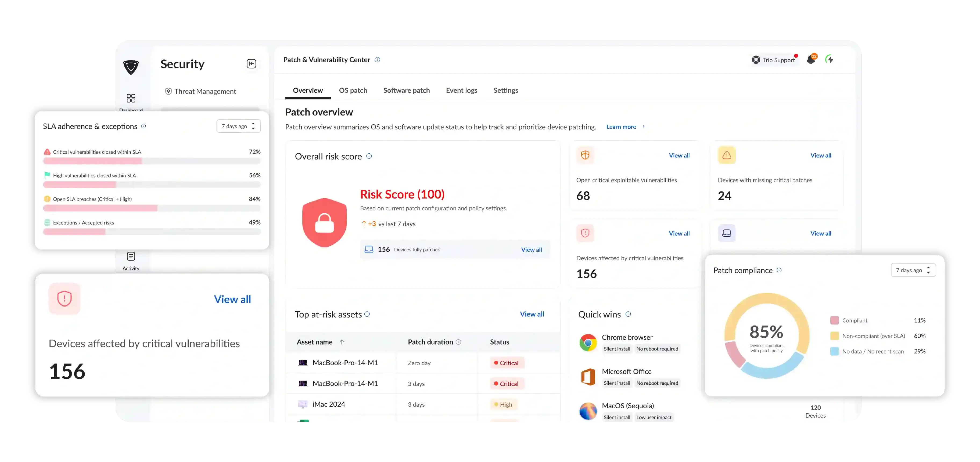Open the notifications bell

(811, 59)
